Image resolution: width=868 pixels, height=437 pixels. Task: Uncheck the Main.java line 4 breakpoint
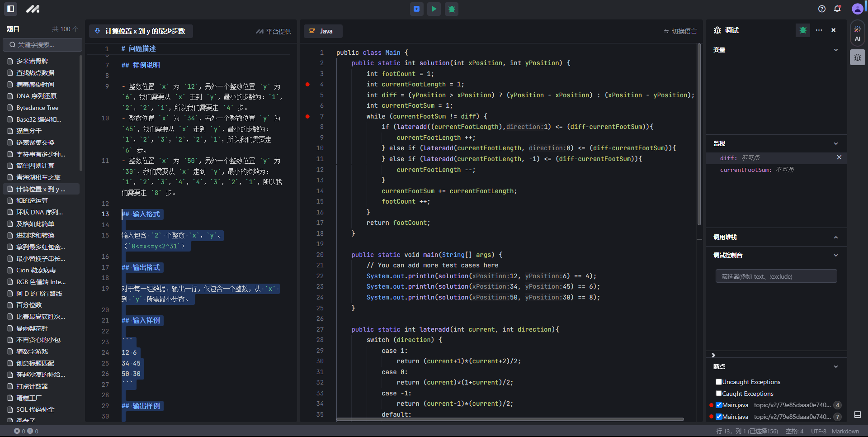(719, 405)
